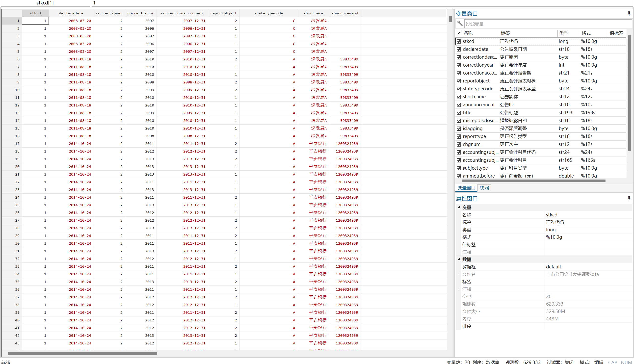This screenshot has height=364, width=634.
Task: Pin the 属性窗口 panel
Action: point(629,198)
